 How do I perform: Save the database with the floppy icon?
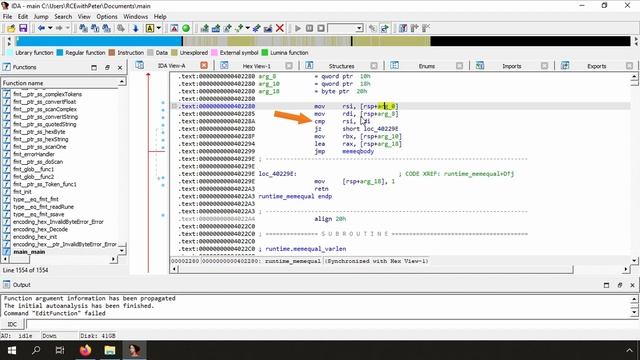pyautogui.click(x=23, y=28)
